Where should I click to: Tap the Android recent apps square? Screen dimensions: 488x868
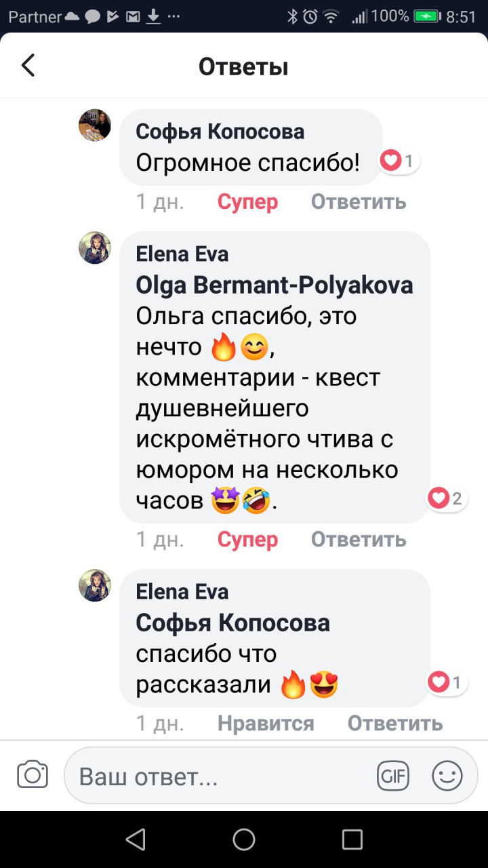click(x=352, y=840)
